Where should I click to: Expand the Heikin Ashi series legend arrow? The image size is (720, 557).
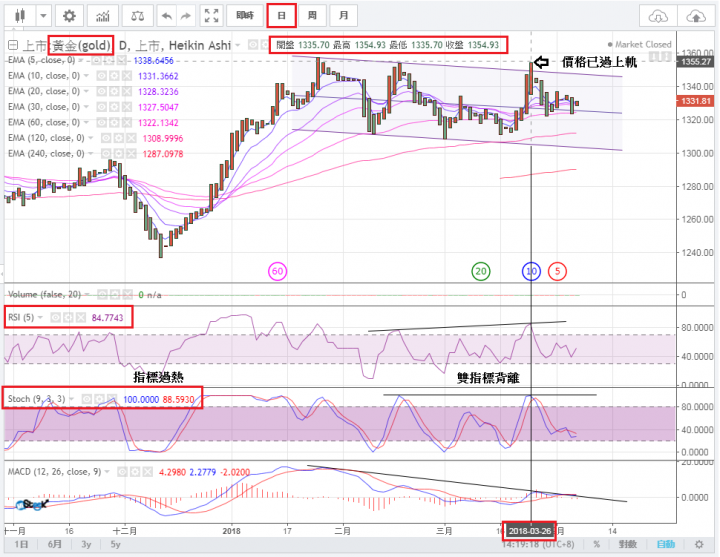pyautogui.click(x=237, y=45)
